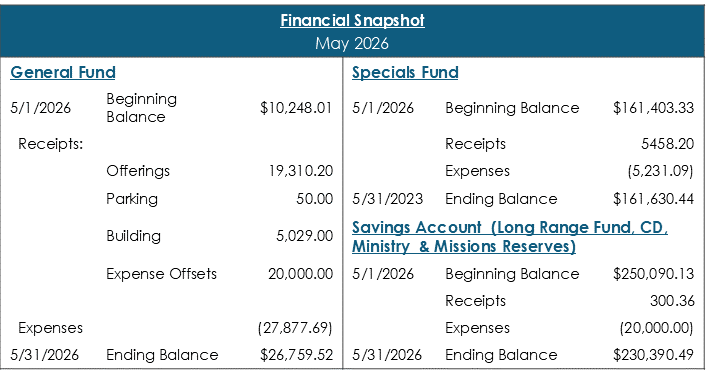Select General Fund ending balance $26,759.52
Screen dimensions: 707x371
click(296, 355)
